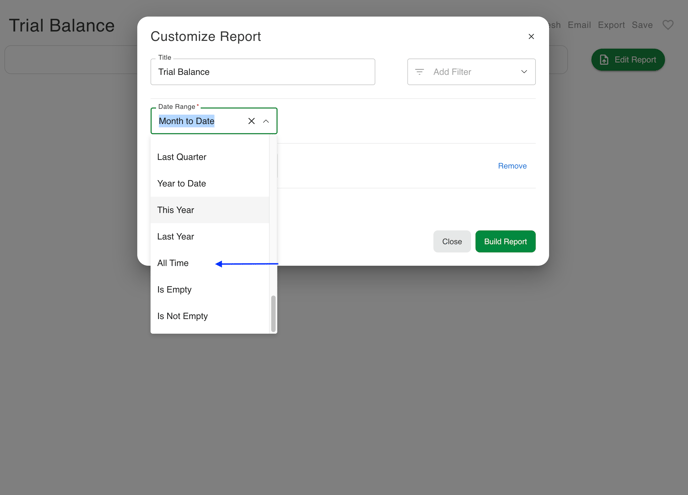688x495 pixels.
Task: Clear the Date Range selection
Action: click(x=251, y=121)
